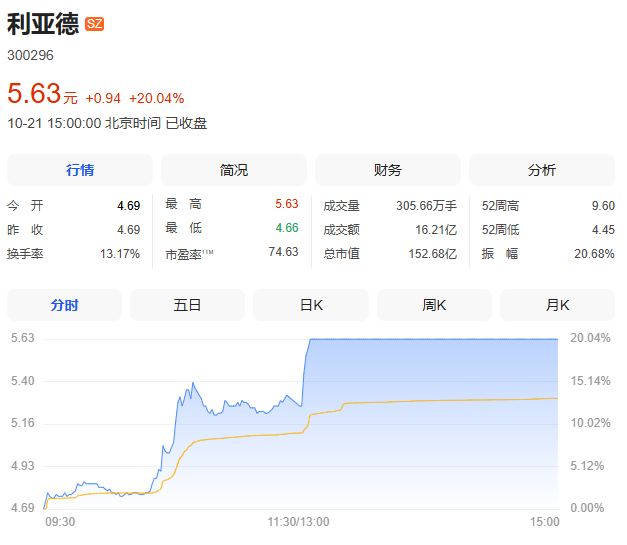Switch to the 简况 tab

click(234, 170)
